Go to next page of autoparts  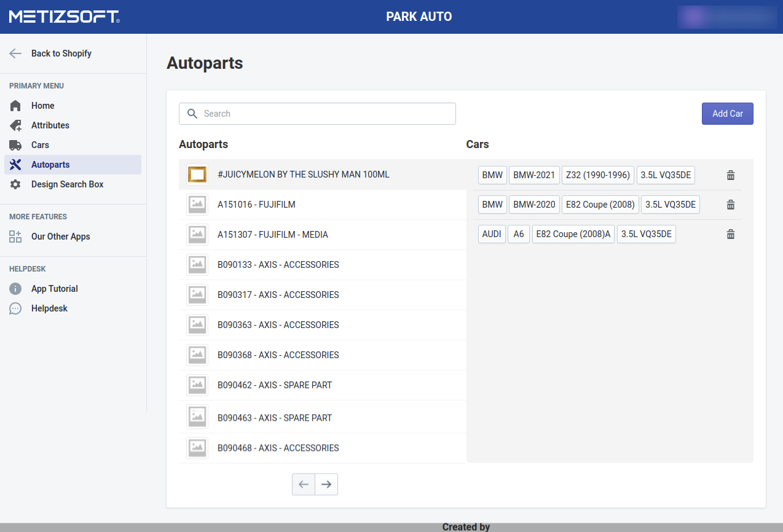(x=326, y=485)
